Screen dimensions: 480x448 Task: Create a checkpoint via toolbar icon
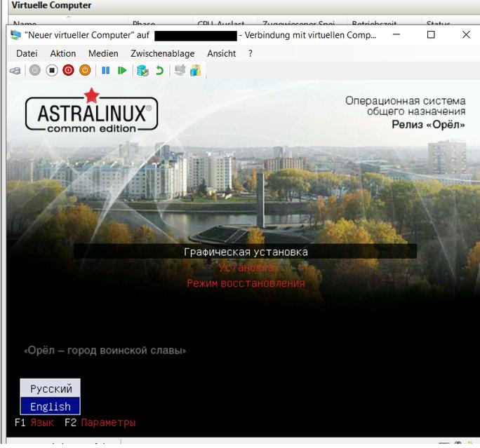[142, 71]
